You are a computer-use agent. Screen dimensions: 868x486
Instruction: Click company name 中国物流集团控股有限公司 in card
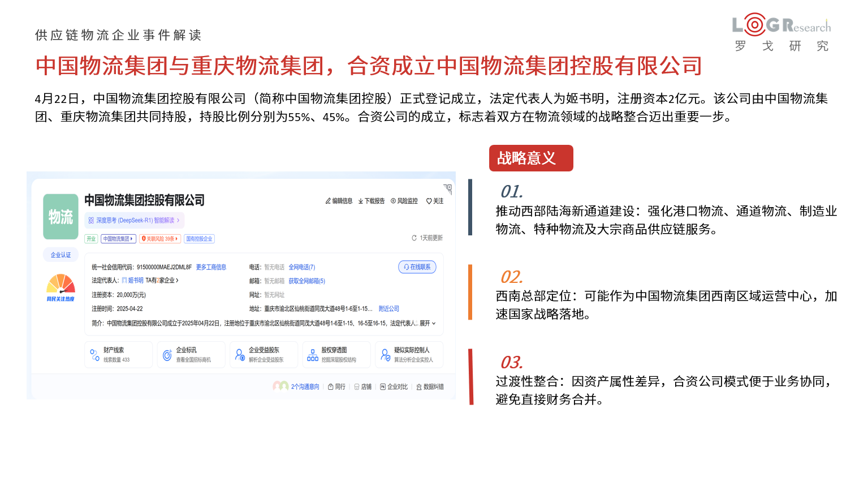(144, 200)
